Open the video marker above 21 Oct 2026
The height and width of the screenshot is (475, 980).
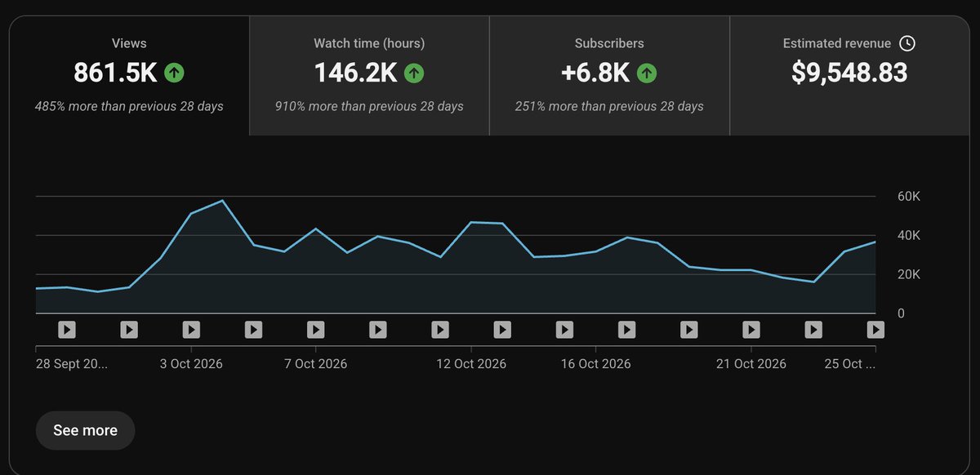[x=751, y=330]
